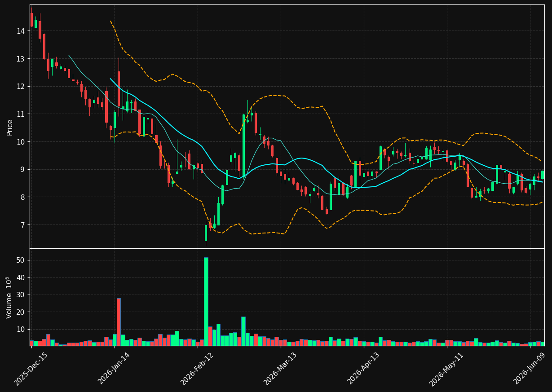Image resolution: width=552 pixels, height=392 pixels.
Task: Click the price tick label 9
Action: click(x=23, y=169)
